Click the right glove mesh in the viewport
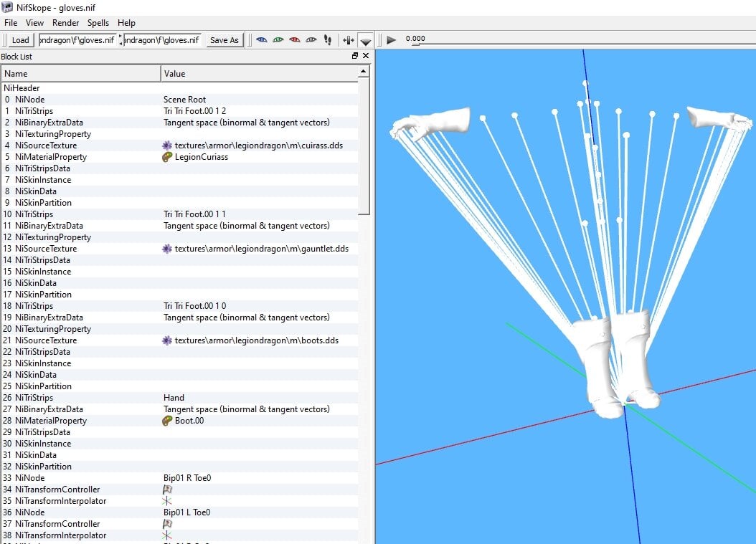756x544 pixels. tap(719, 118)
